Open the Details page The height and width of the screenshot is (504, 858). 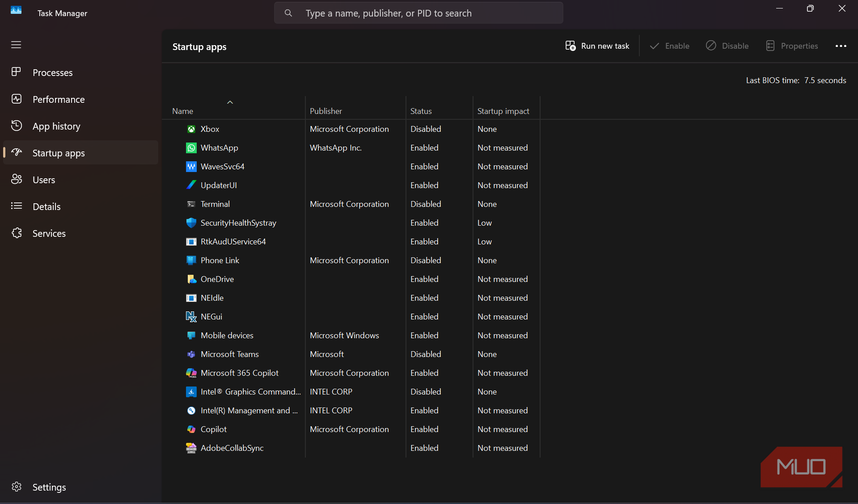click(81, 206)
